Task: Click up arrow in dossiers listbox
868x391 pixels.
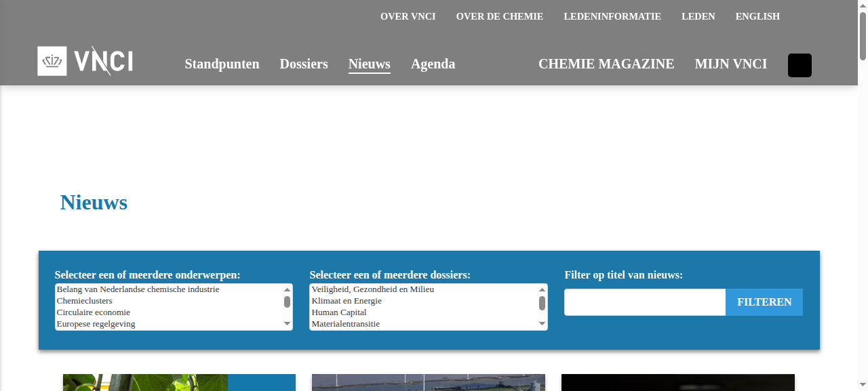Action: pyautogui.click(x=542, y=289)
